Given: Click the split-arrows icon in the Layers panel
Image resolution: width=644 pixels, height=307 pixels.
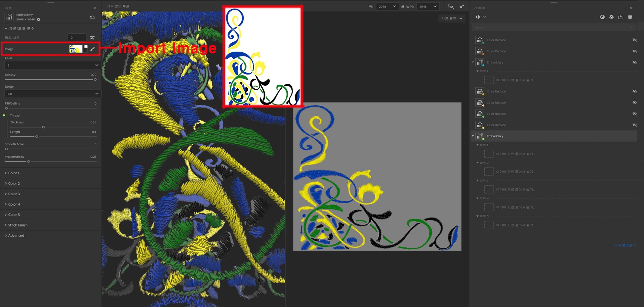Looking at the screenshot, I should pos(478,17).
